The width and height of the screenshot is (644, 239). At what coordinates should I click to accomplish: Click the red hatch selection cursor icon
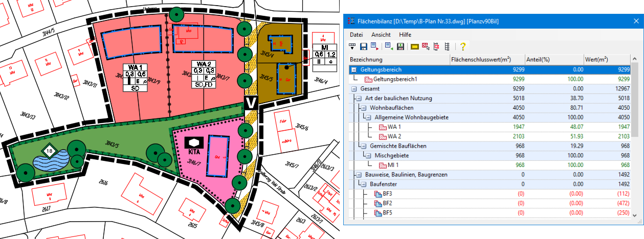[425, 46]
